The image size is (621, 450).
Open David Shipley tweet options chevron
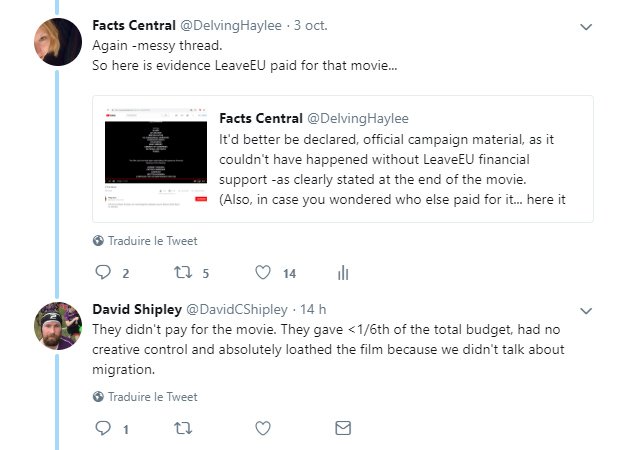pyautogui.click(x=586, y=311)
